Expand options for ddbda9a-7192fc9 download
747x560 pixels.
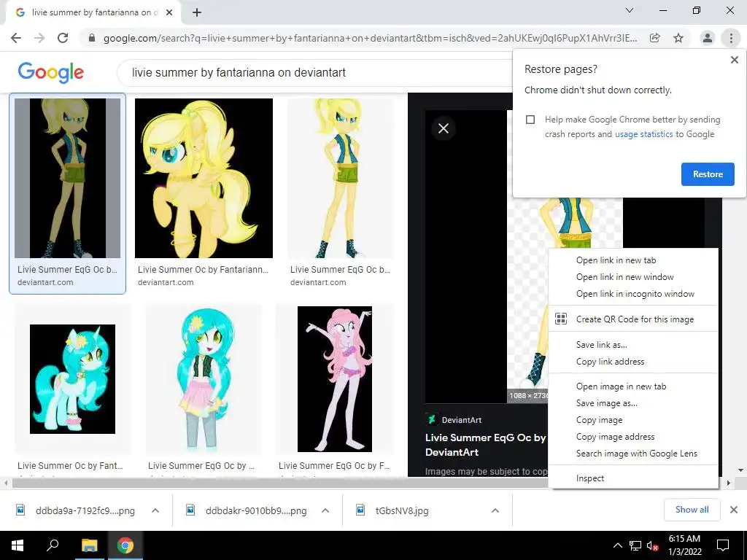[155, 510]
